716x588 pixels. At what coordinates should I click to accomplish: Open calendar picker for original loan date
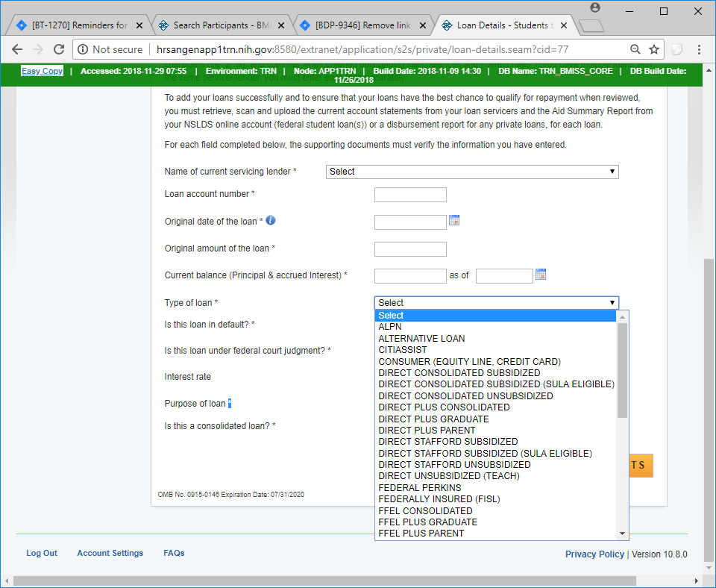pos(454,220)
